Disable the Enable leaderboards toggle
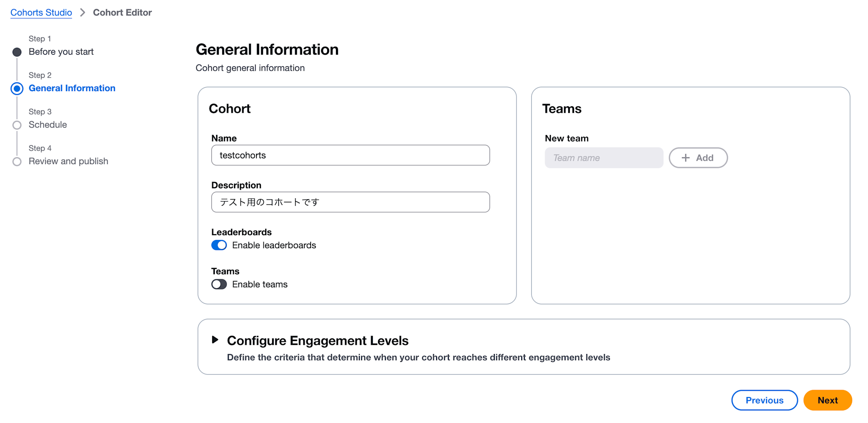Image resolution: width=868 pixels, height=423 pixels. pos(219,245)
